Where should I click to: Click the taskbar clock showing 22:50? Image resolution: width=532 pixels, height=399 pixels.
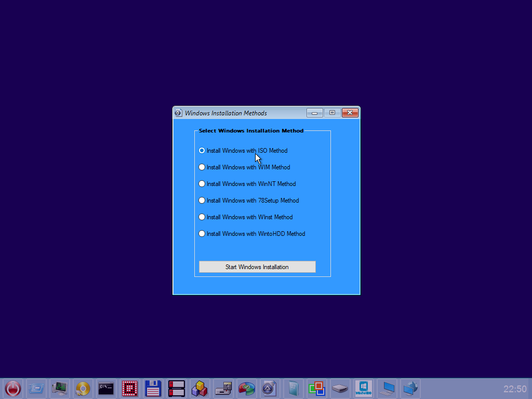point(515,389)
